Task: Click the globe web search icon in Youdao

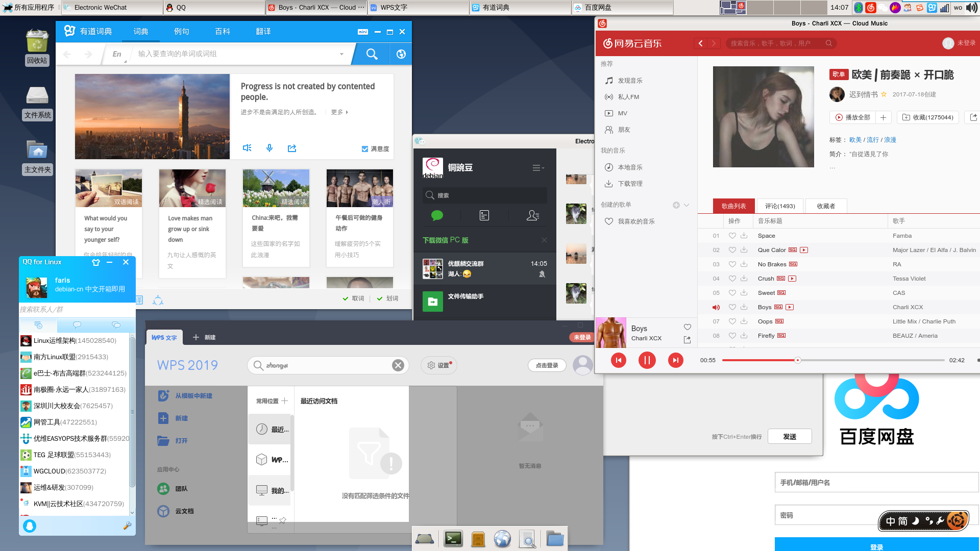Action: [x=401, y=54]
